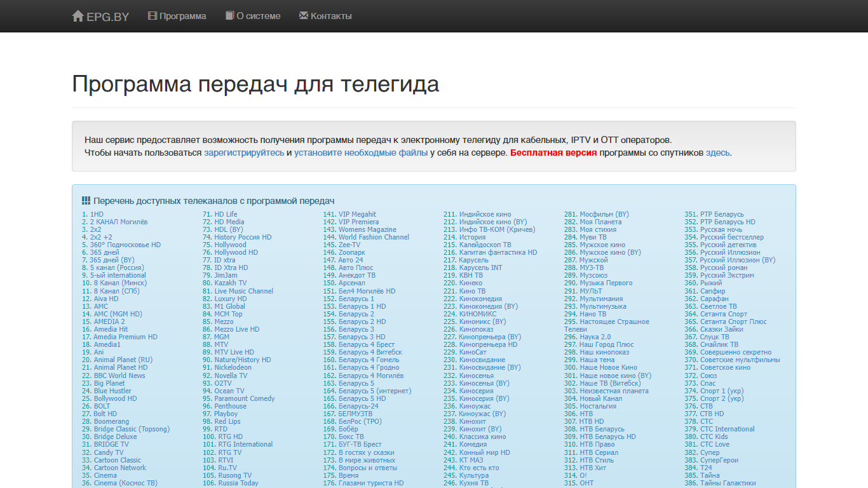This screenshot has width=868, height=488.
Task: Select channel Настоящее Страшное Телеви
Action: tap(607, 325)
